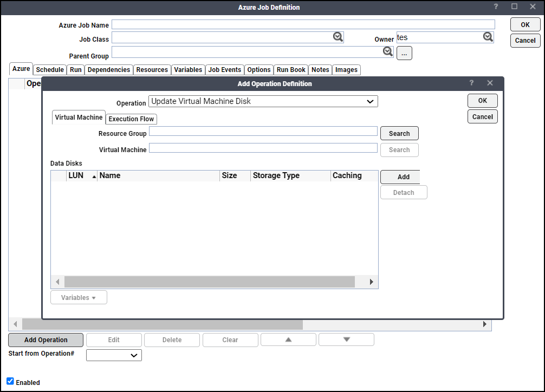
Task: Click OK in the Add Operation Definition dialog
Action: click(x=483, y=101)
